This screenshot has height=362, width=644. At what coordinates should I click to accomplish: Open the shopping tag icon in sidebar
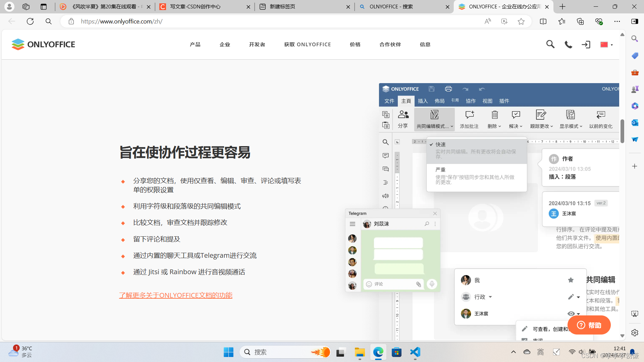coord(635,56)
